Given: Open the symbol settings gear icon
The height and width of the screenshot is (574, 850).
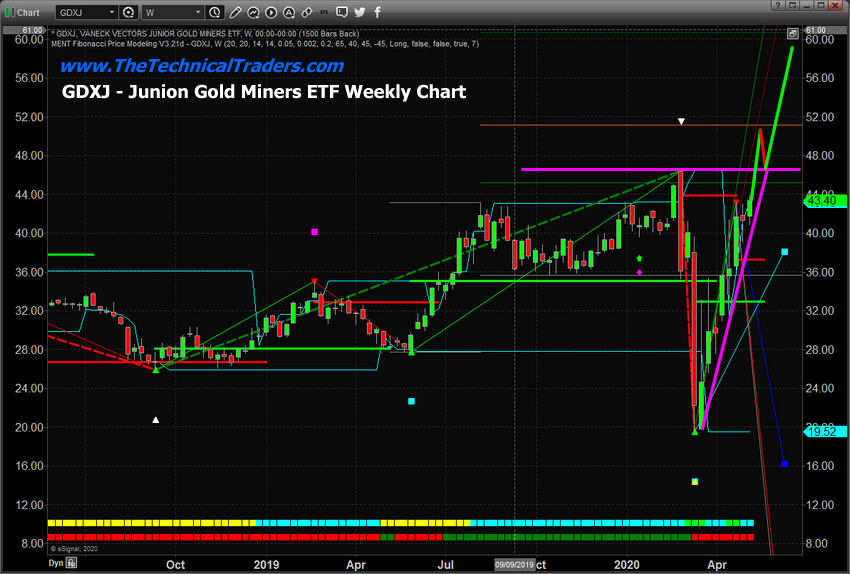Looking at the screenshot, I should click(128, 12).
